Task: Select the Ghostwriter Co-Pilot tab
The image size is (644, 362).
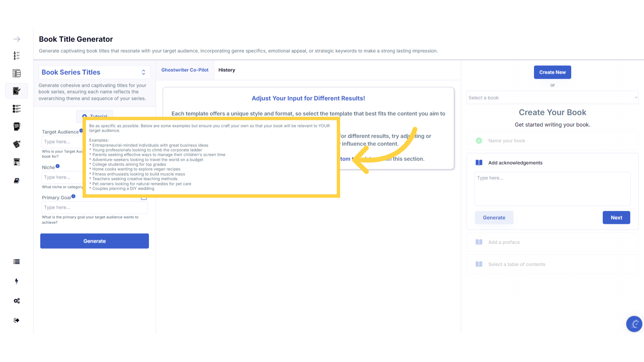Action: 185,70
